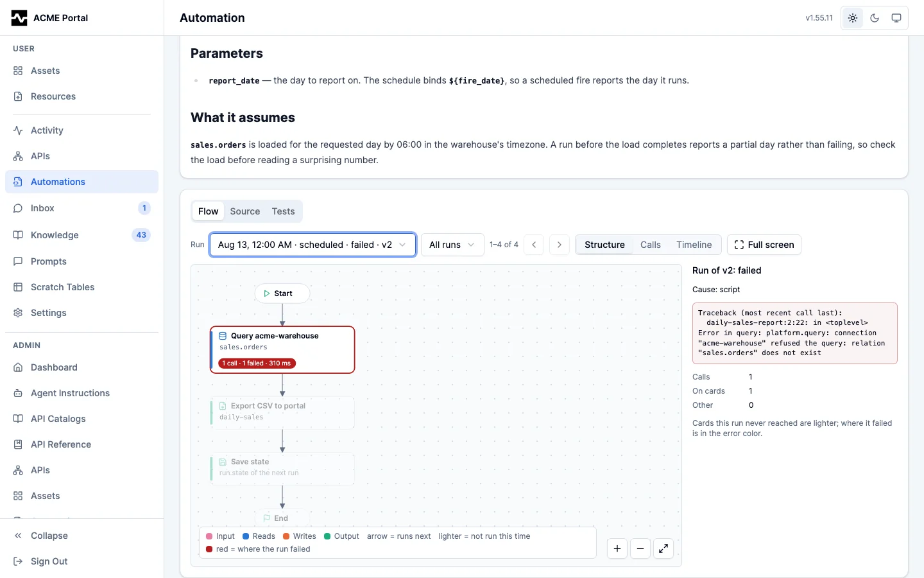Open Agent Instructions
Image resolution: width=924 pixels, height=578 pixels.
pos(81,393)
